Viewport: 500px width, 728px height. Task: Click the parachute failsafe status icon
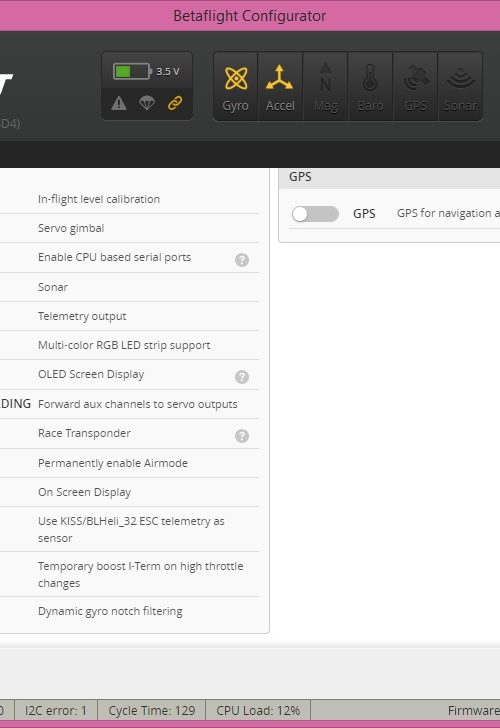[147, 103]
